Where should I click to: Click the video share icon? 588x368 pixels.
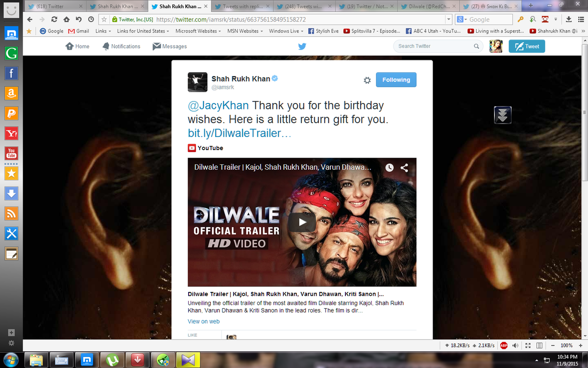pyautogui.click(x=404, y=167)
